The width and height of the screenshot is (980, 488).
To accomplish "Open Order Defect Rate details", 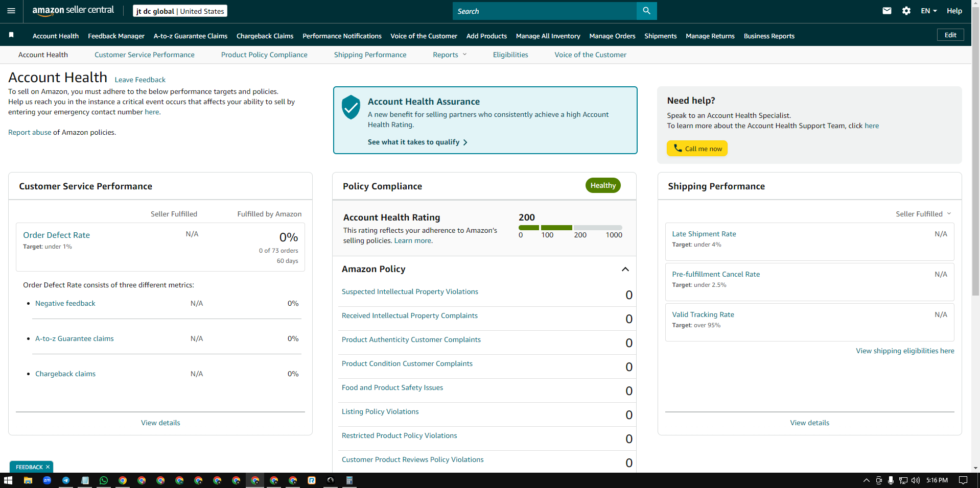I will pyautogui.click(x=56, y=235).
